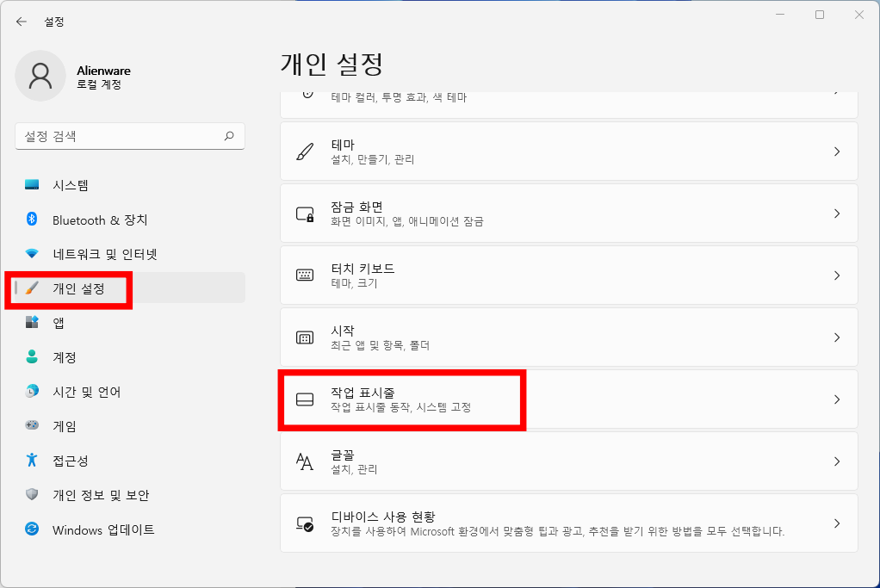This screenshot has width=880, height=588.
Task: Open Bluetooth & 장치 category
Action: (130, 220)
